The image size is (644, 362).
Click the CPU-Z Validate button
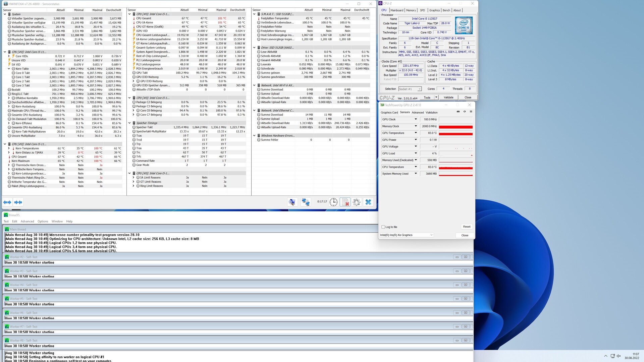pos(448,98)
